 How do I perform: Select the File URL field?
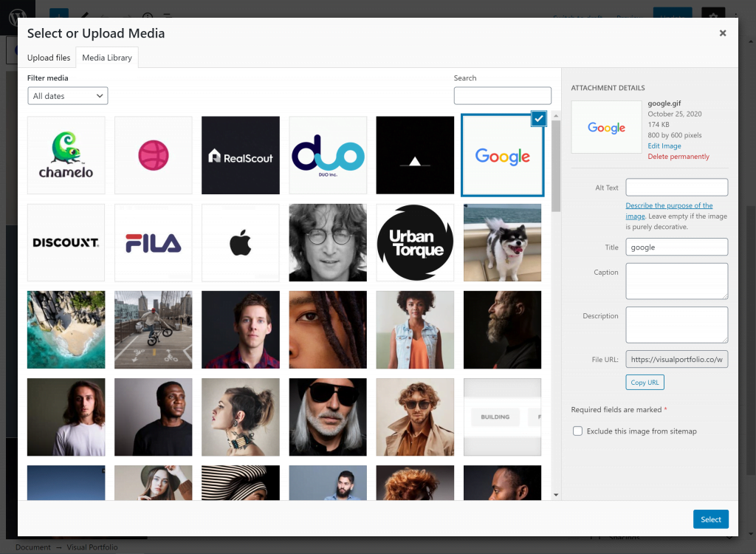pyautogui.click(x=677, y=359)
